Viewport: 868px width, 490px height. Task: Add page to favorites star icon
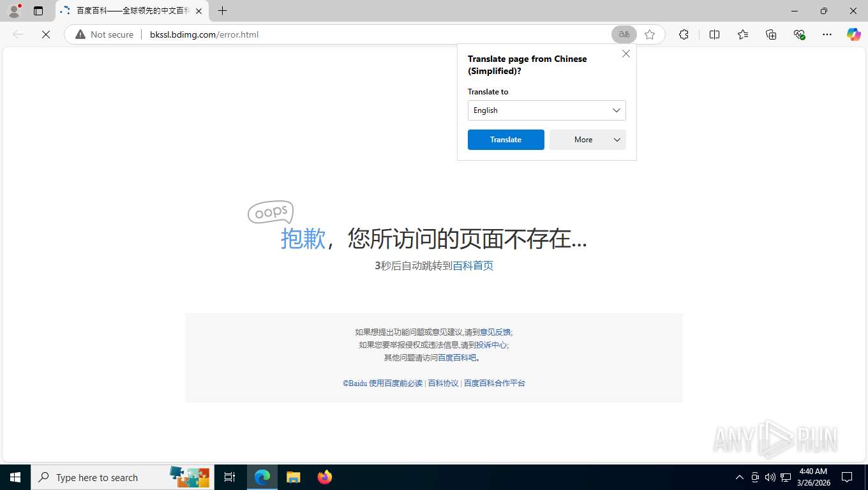coord(650,34)
